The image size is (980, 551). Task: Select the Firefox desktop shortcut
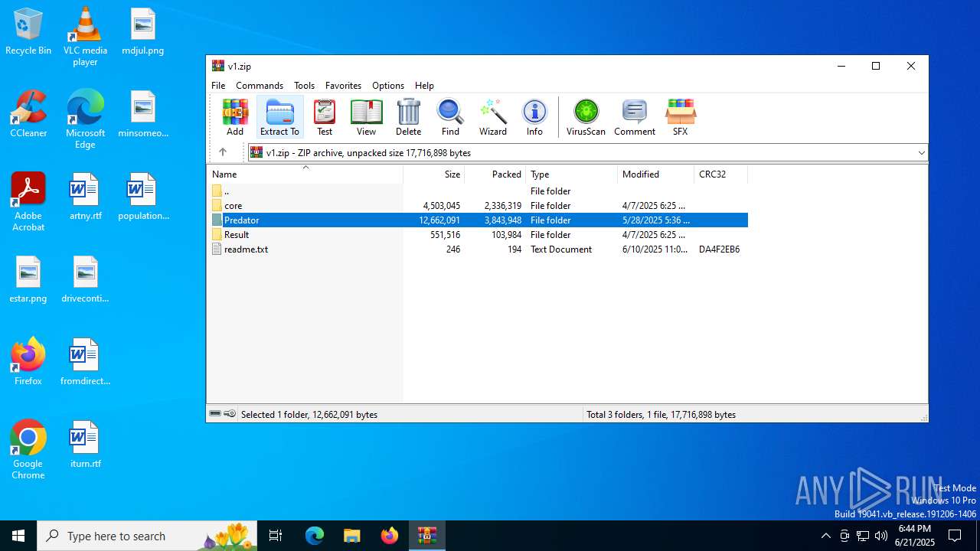tap(28, 362)
